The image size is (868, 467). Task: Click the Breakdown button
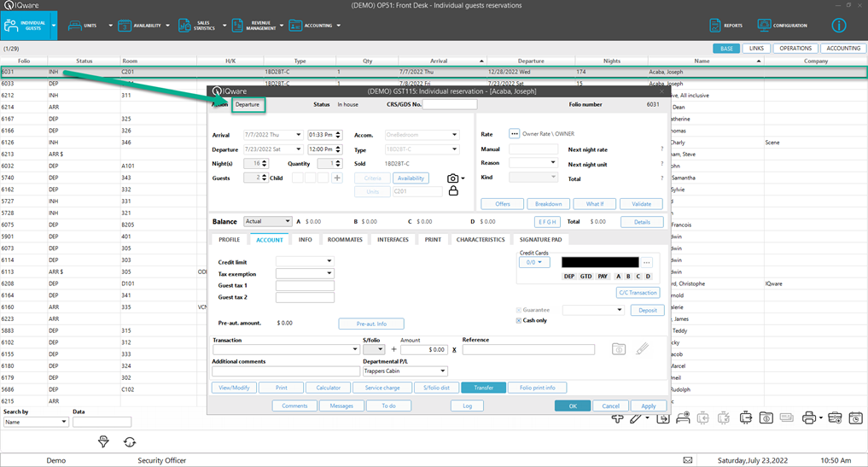(548, 204)
